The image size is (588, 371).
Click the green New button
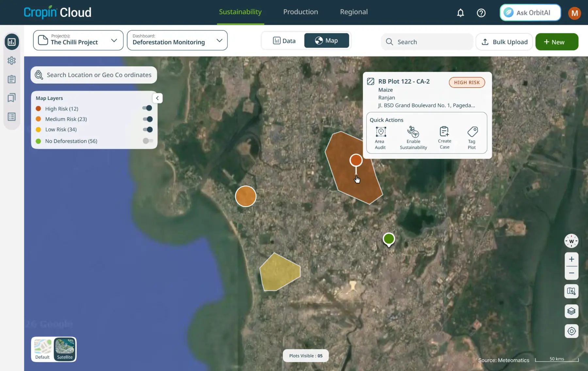557,42
